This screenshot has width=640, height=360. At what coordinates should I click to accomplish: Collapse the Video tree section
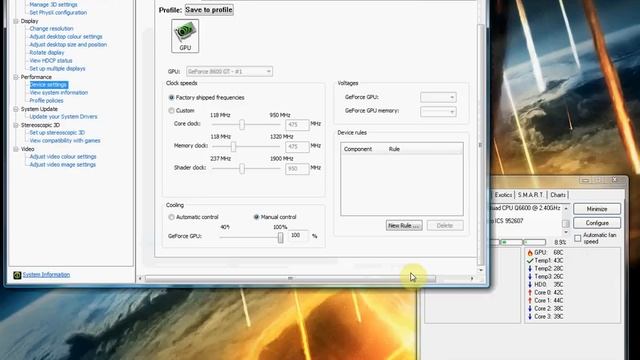click(16, 149)
